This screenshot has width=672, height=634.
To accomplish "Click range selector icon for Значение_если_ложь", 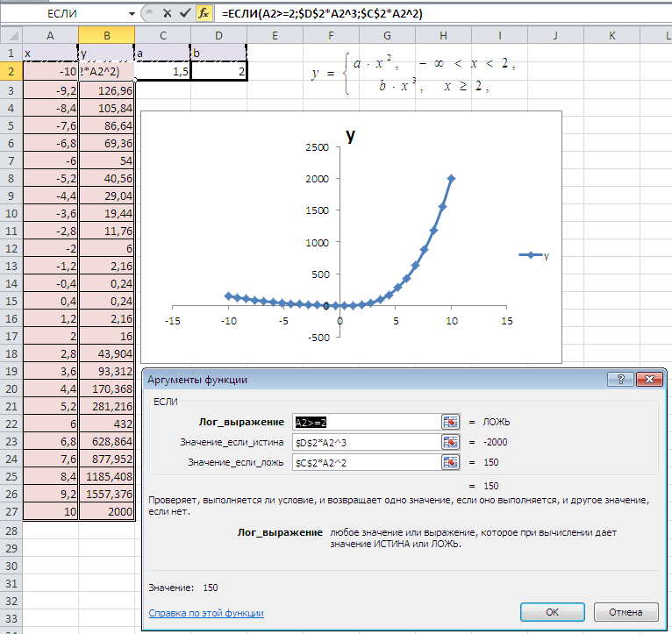I will coord(450,462).
